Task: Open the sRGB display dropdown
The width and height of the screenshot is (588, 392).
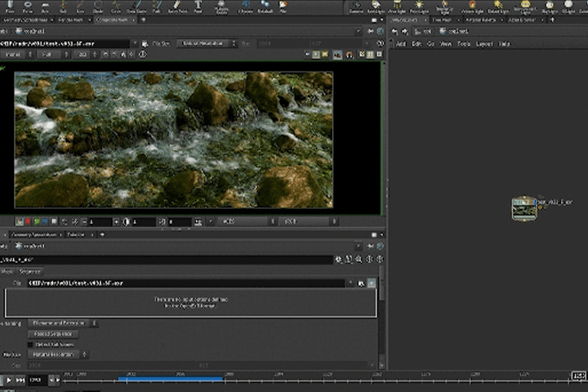Action: (x=308, y=221)
